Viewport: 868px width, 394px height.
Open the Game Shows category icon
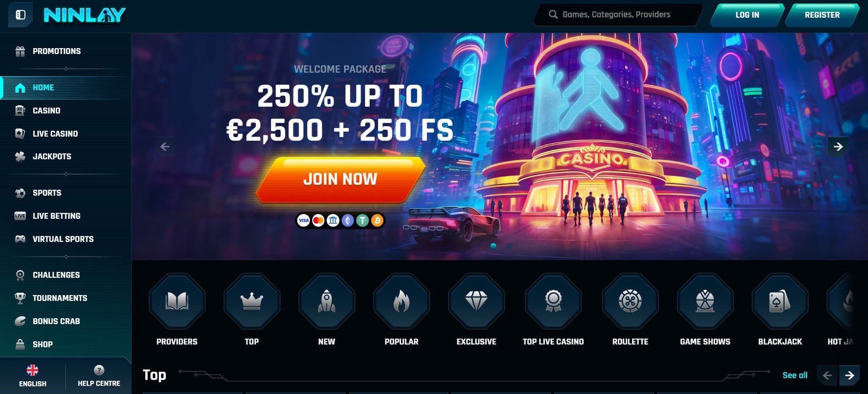pyautogui.click(x=705, y=301)
